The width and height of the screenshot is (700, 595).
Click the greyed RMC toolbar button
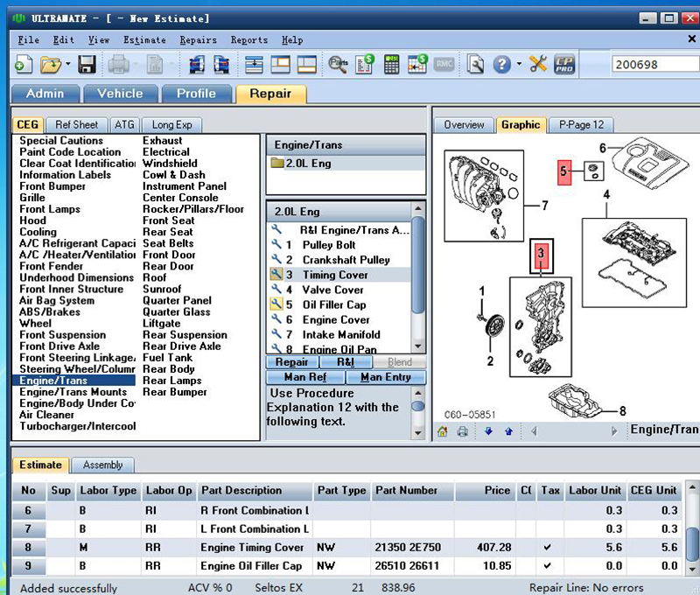(444, 65)
